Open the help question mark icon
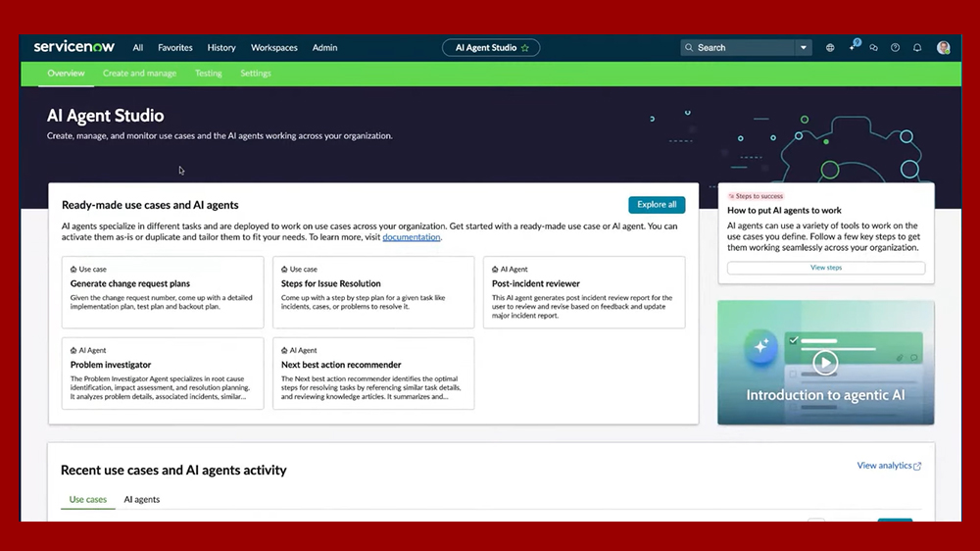 click(895, 47)
